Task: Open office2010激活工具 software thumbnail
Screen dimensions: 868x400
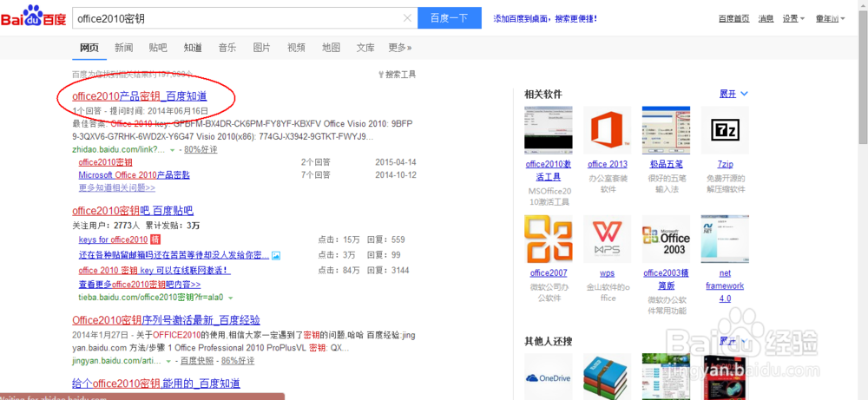Action: [x=548, y=130]
